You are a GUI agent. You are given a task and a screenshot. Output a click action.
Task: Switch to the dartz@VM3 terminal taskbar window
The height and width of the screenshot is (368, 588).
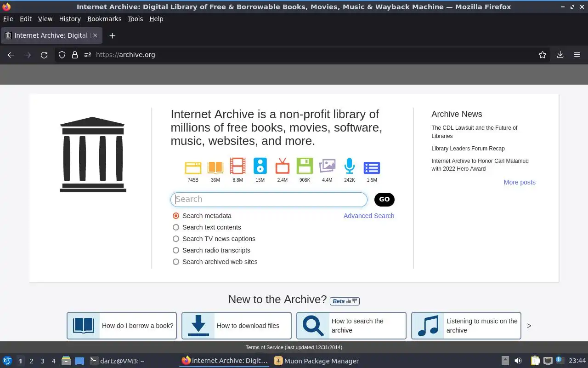117,361
